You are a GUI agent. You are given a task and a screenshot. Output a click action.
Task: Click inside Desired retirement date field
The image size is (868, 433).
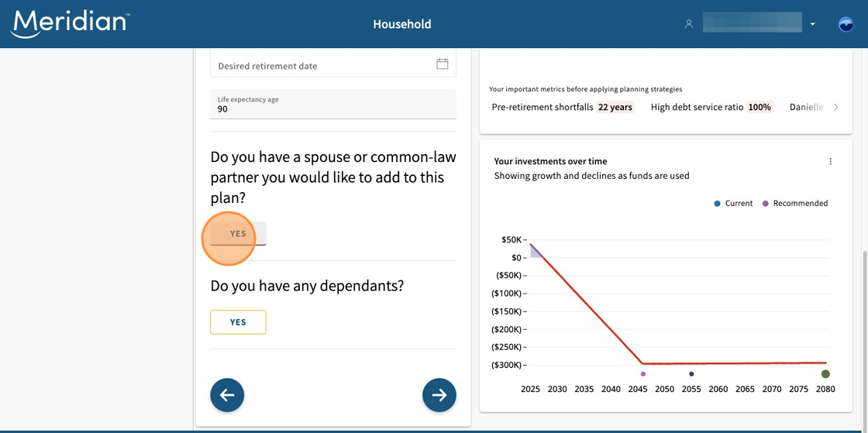[333, 64]
